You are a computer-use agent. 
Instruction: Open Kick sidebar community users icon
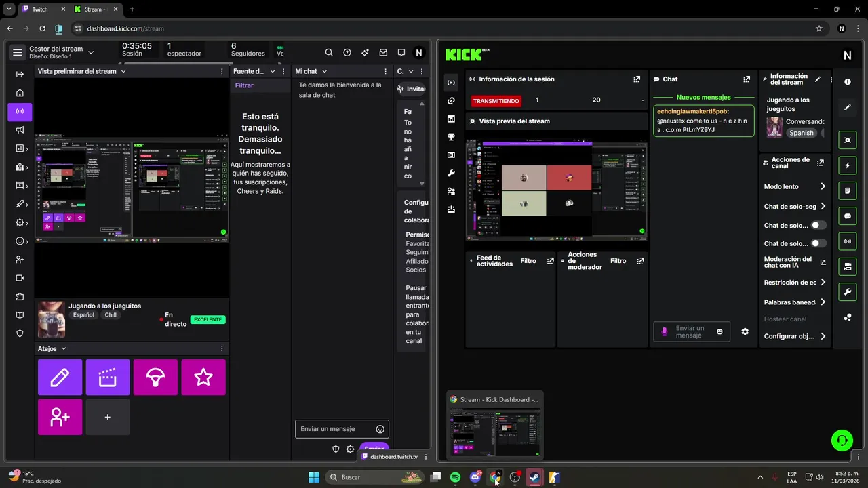point(451,192)
